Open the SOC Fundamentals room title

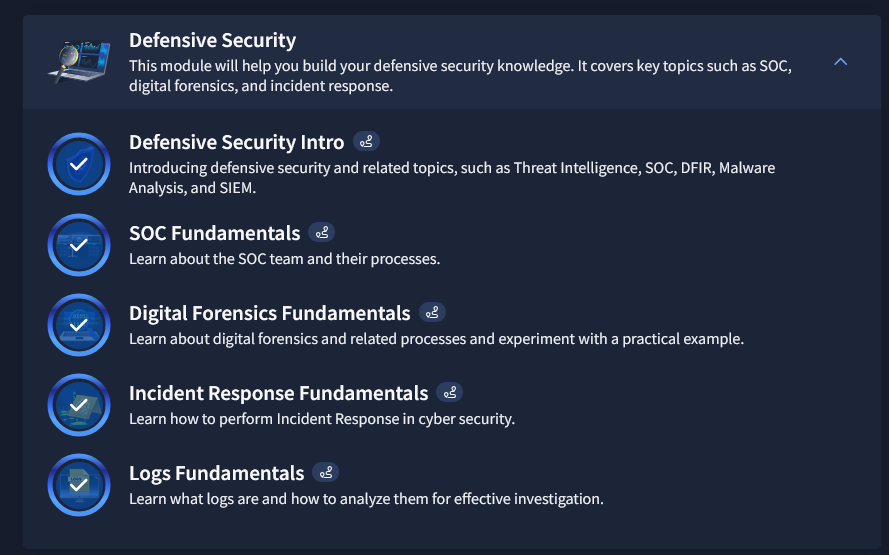pos(214,233)
